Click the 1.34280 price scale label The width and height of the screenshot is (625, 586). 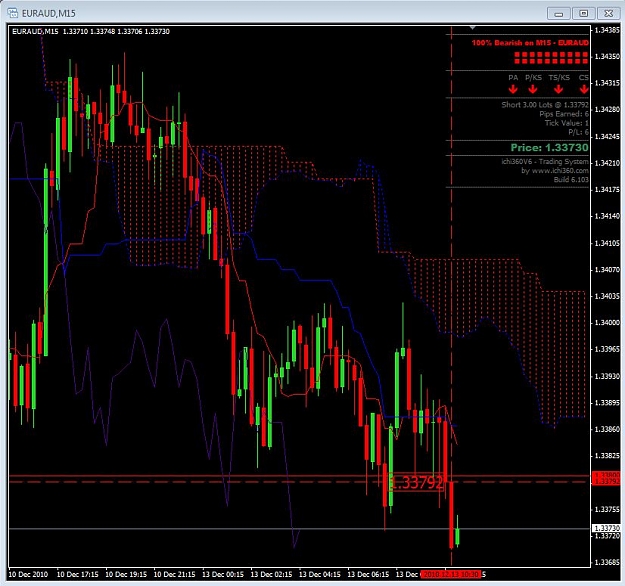point(607,109)
